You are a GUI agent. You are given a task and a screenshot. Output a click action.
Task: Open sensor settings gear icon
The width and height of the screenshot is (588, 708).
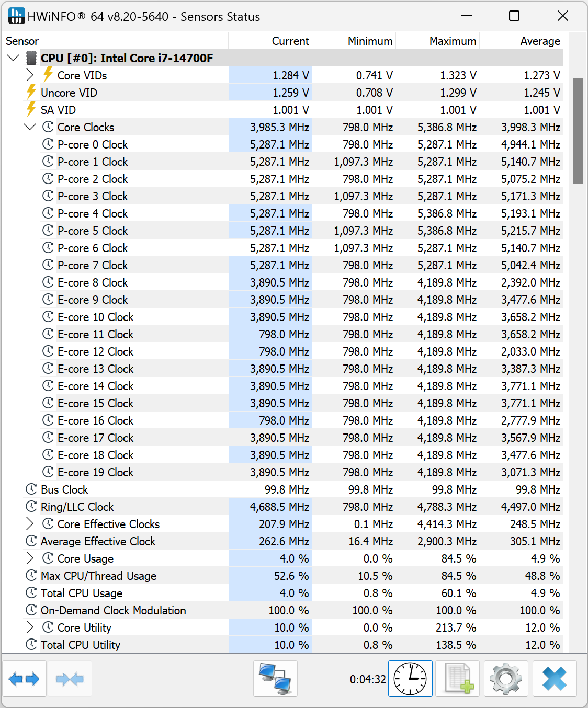(506, 679)
